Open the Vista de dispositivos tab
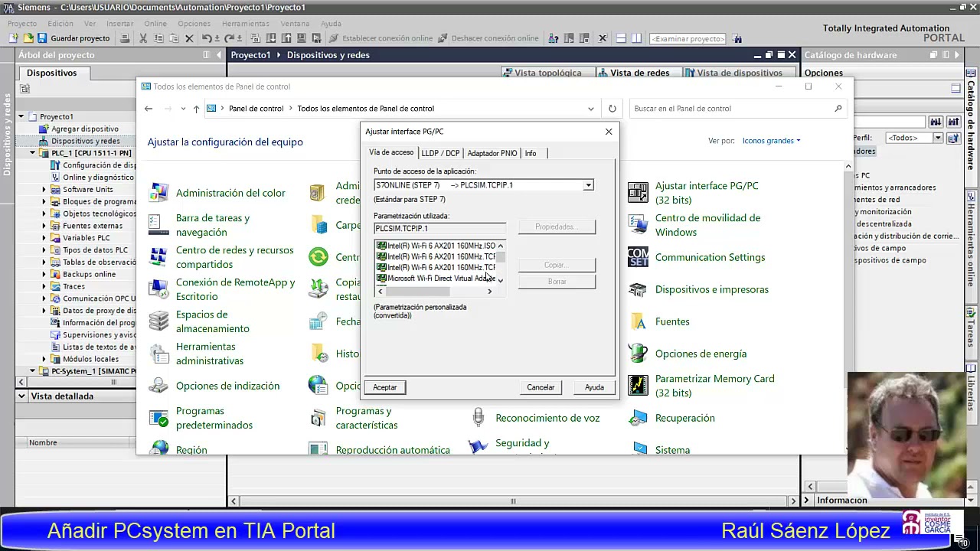The height and width of the screenshot is (551, 980). click(740, 73)
